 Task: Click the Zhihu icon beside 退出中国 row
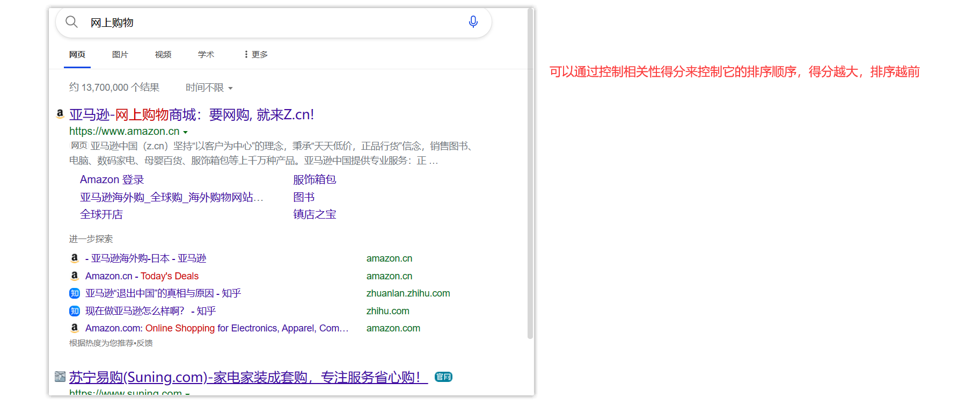click(75, 293)
